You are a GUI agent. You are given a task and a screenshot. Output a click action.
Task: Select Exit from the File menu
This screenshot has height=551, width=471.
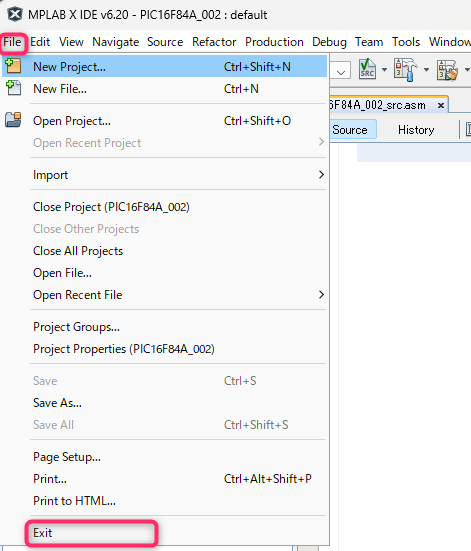coord(91,533)
